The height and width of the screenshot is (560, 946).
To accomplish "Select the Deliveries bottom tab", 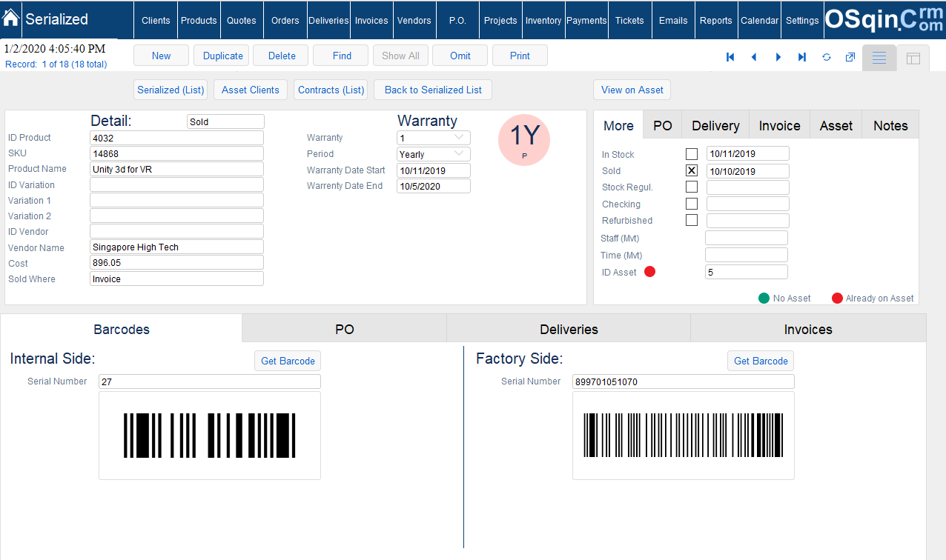I will click(x=569, y=329).
